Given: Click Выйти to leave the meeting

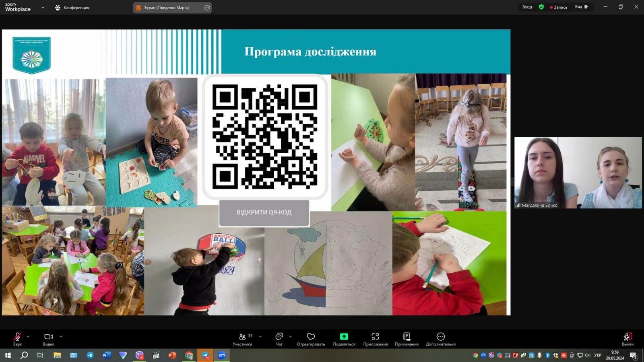Looking at the screenshot, I should point(627,339).
